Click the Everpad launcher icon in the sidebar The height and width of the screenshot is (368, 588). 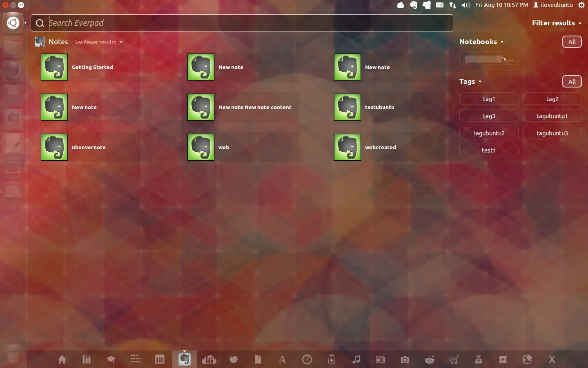tap(13, 119)
